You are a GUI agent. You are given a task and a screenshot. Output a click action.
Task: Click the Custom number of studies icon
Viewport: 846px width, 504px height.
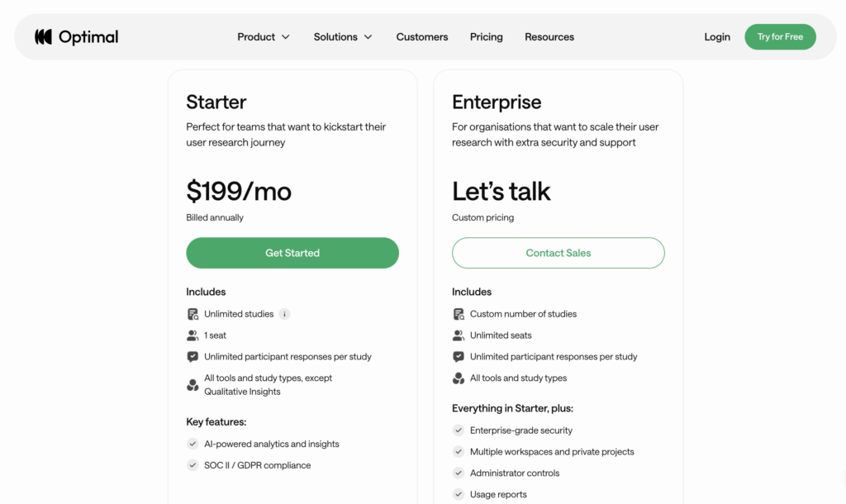point(459,314)
